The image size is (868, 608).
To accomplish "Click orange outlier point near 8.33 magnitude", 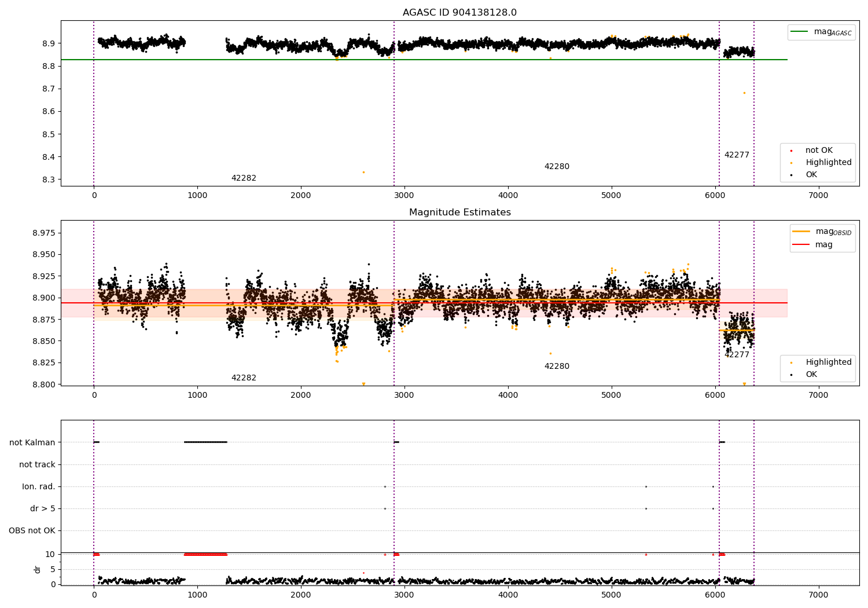I will click(x=363, y=172).
